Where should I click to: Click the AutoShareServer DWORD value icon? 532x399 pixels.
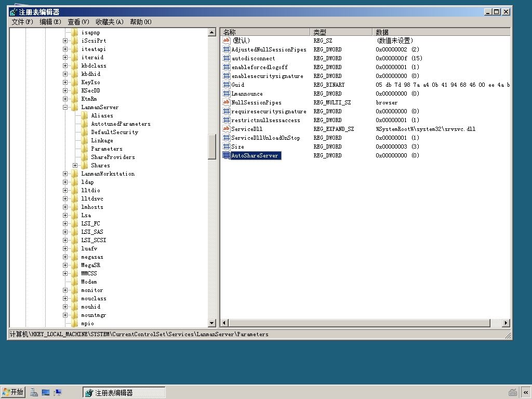[227, 155]
